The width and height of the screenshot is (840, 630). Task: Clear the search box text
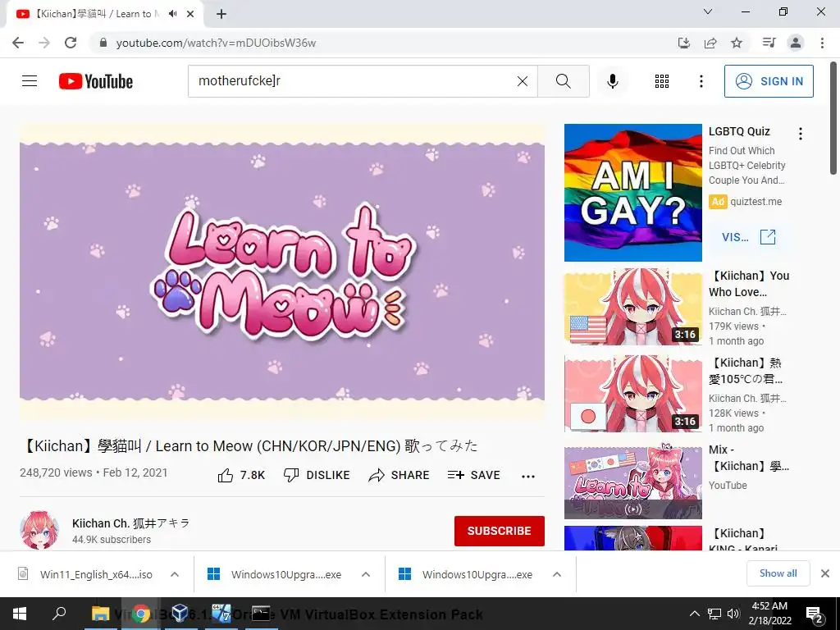[x=523, y=81]
